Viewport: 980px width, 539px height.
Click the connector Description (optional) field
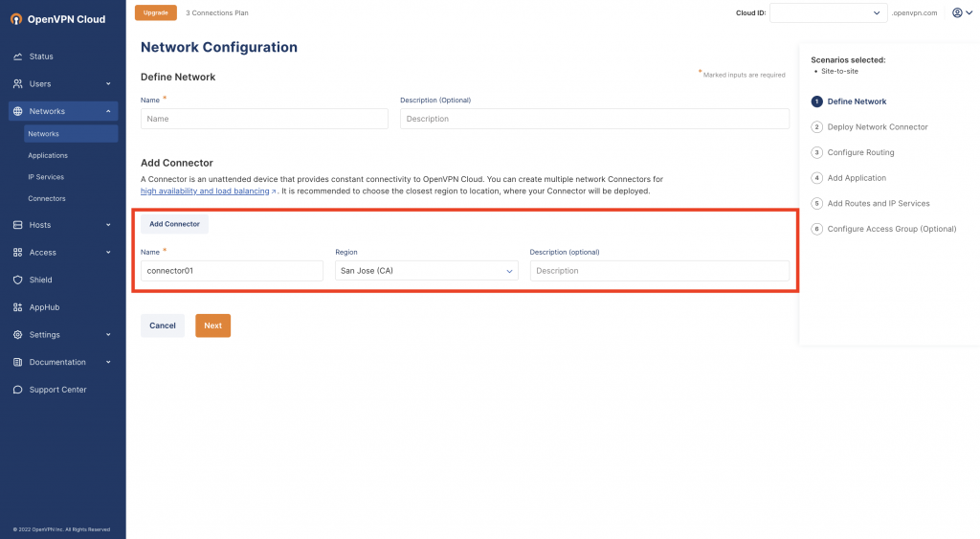pos(659,271)
